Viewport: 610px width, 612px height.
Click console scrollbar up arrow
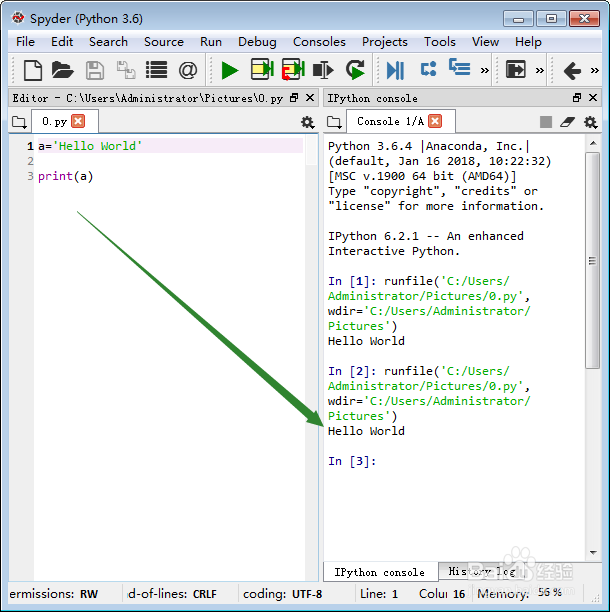coord(593,143)
